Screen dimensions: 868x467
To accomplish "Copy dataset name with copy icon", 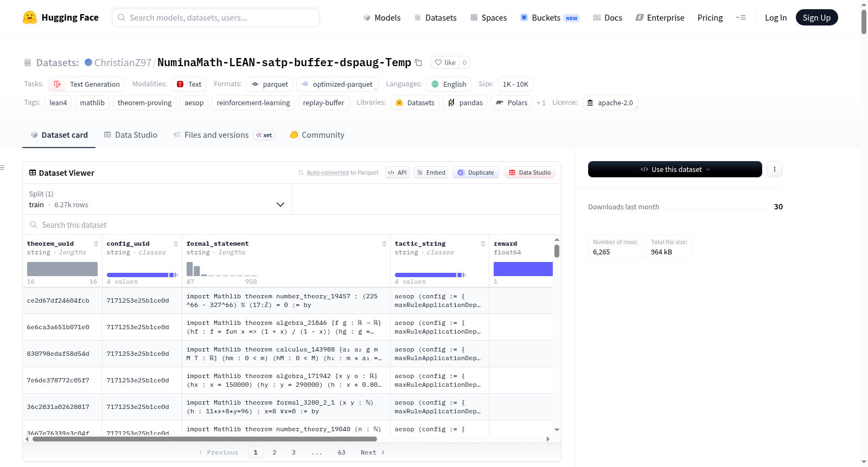I will tap(418, 62).
